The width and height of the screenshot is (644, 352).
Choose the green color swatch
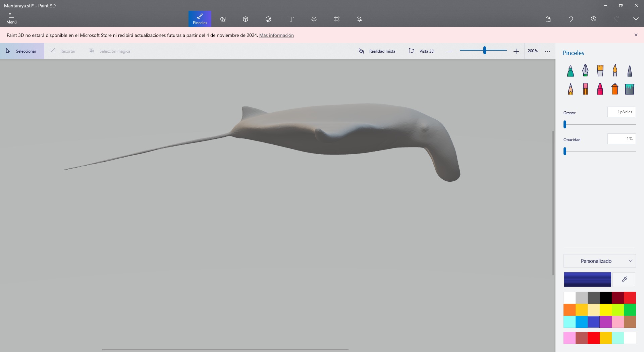pos(630,310)
